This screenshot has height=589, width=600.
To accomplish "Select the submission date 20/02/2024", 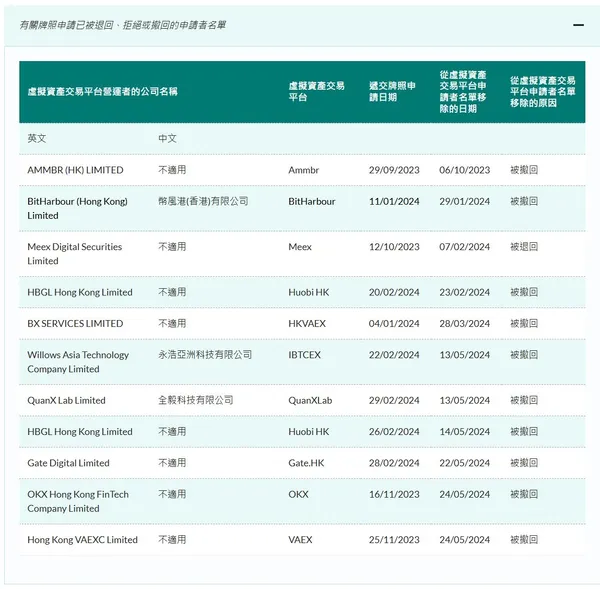I will click(x=394, y=293).
